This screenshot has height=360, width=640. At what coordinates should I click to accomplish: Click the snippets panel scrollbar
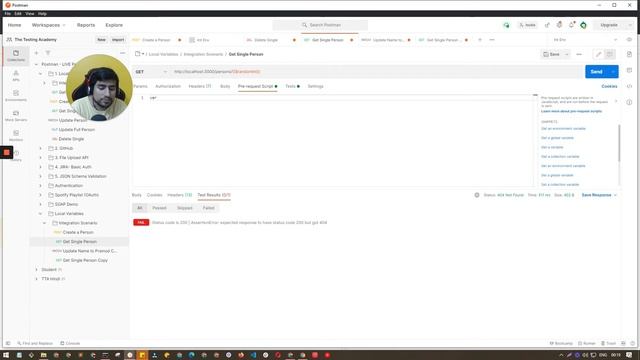click(619, 143)
